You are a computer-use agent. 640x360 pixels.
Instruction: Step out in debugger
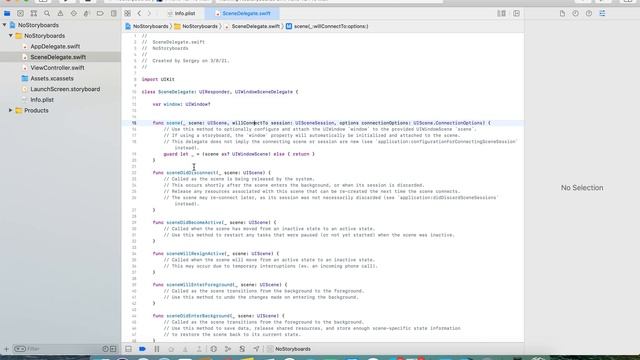[x=199, y=349]
